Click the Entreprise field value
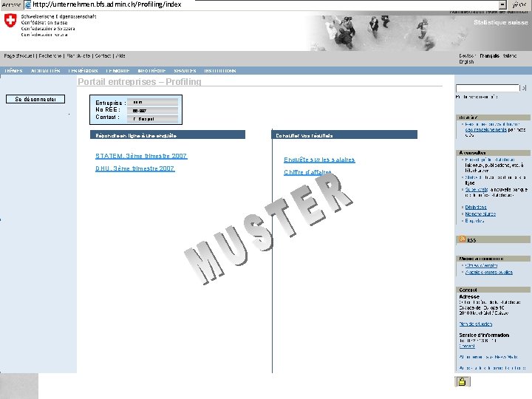The width and height of the screenshot is (532, 399). point(153,102)
